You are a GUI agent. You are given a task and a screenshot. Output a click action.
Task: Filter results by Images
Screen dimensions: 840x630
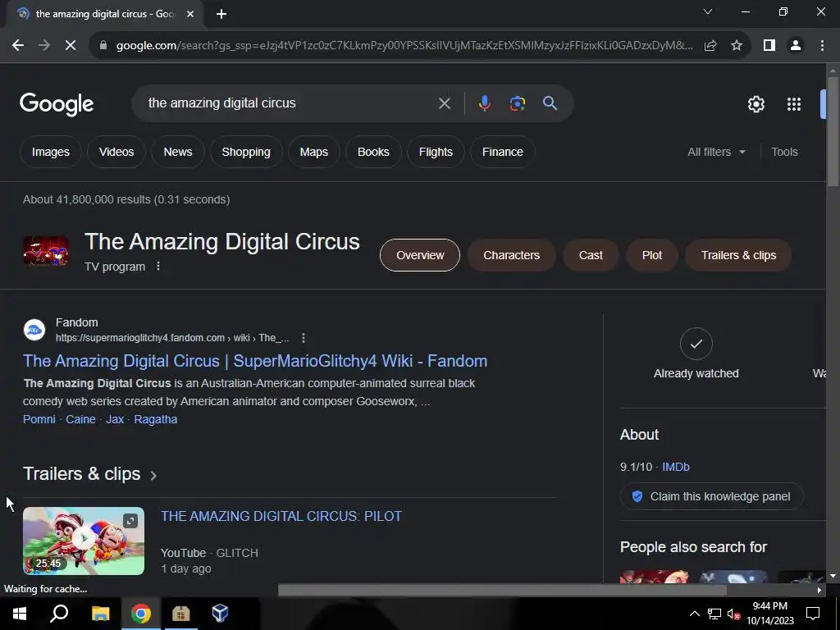(x=50, y=152)
